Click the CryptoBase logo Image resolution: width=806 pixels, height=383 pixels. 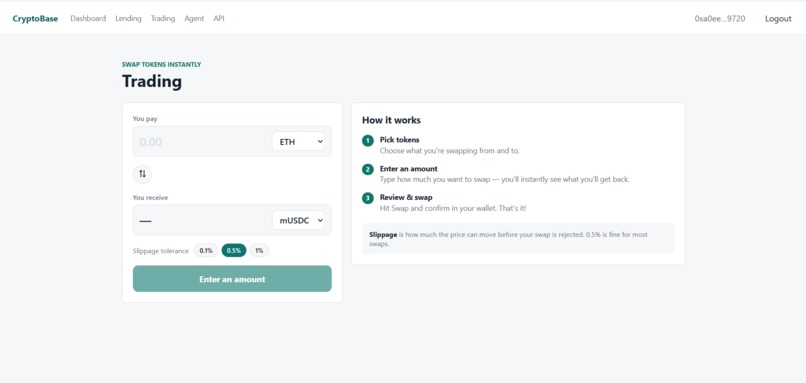click(35, 19)
